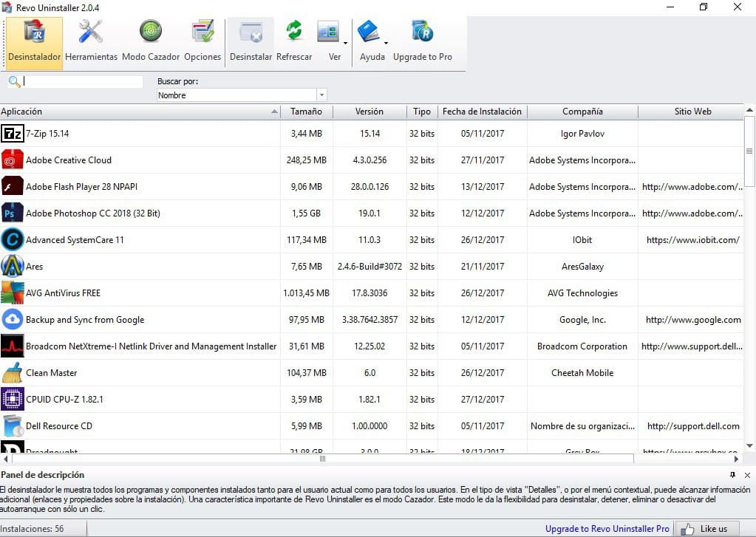
Task: Select the Broadcom NetXtreme driver icon
Action: point(12,346)
